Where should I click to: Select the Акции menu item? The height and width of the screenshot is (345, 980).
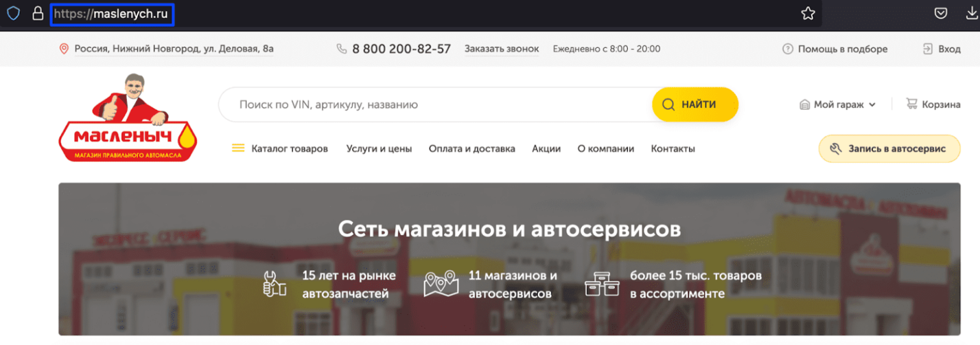point(546,148)
